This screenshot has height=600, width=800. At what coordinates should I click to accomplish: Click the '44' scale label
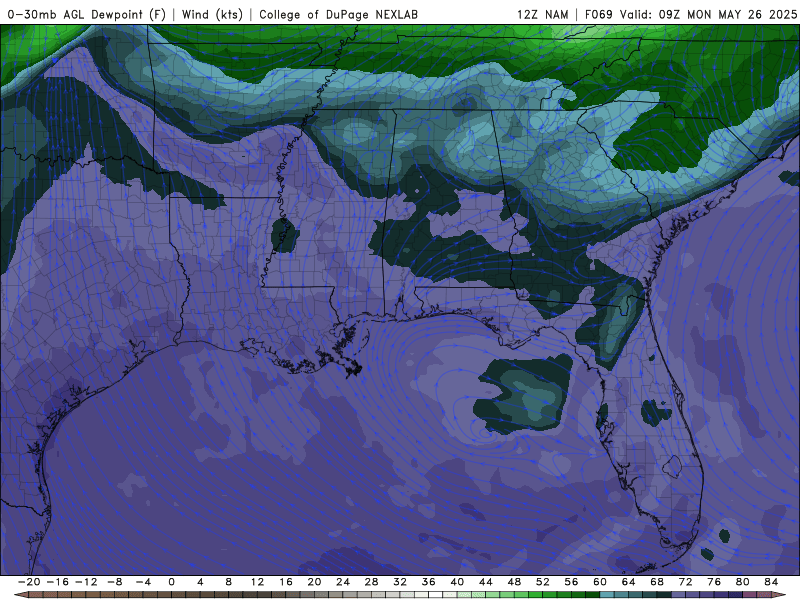coord(486,582)
